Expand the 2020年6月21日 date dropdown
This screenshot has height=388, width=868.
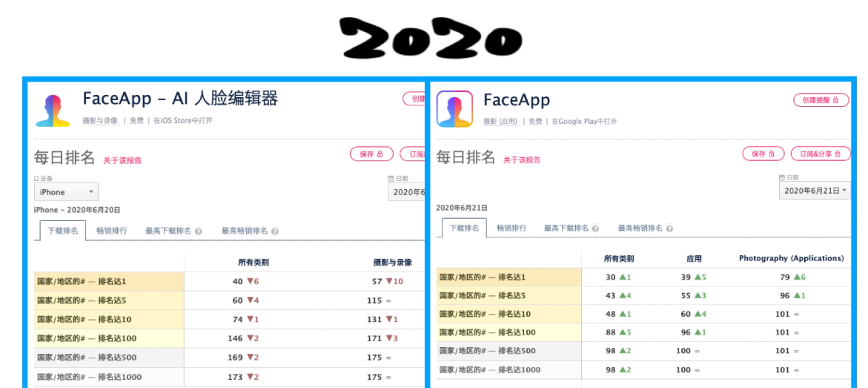tap(814, 191)
